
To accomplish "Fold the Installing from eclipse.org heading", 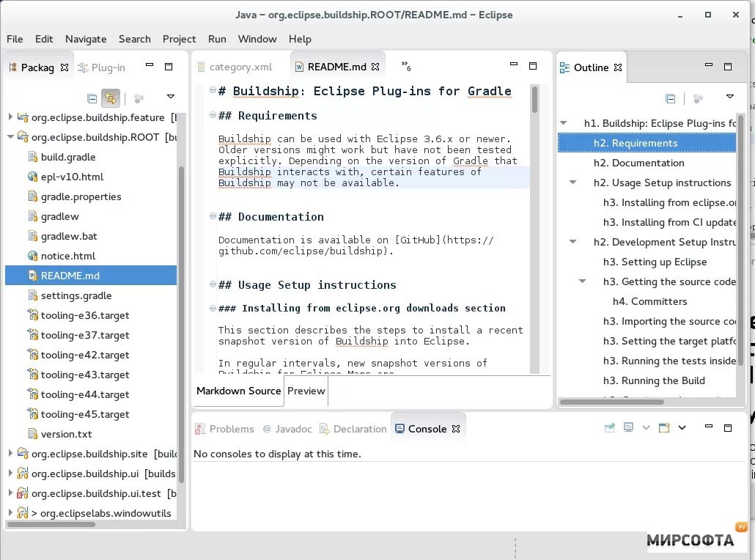I will pos(213,308).
